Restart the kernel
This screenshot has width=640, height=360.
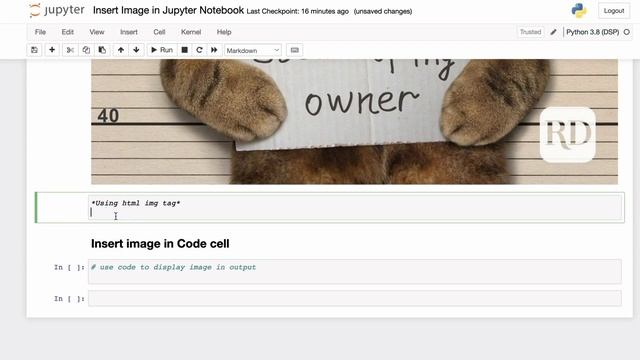click(x=199, y=50)
